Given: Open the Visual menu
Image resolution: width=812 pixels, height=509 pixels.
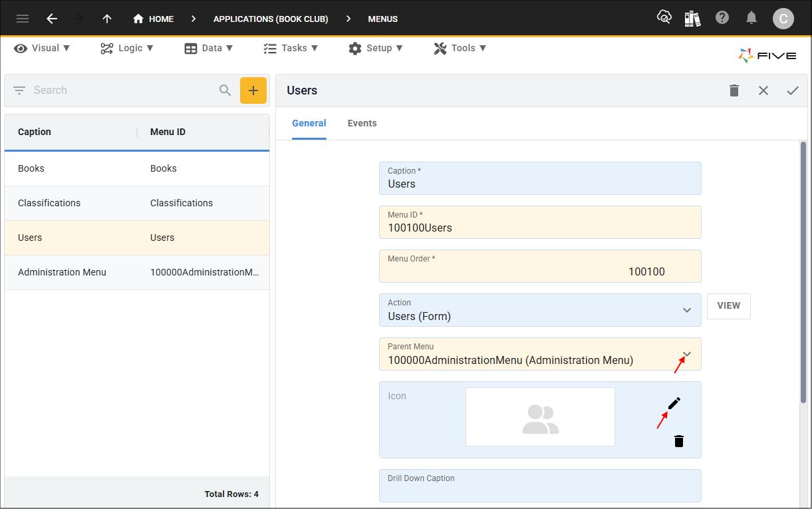Looking at the screenshot, I should (x=42, y=48).
